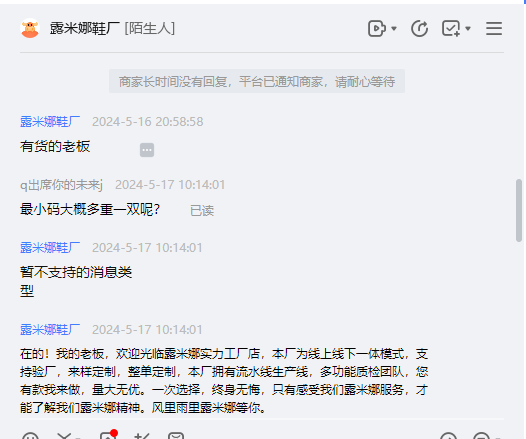The height and width of the screenshot is (439, 526).
Task: Click the 露米娜鞋厂 shop avatar
Action: click(30, 28)
